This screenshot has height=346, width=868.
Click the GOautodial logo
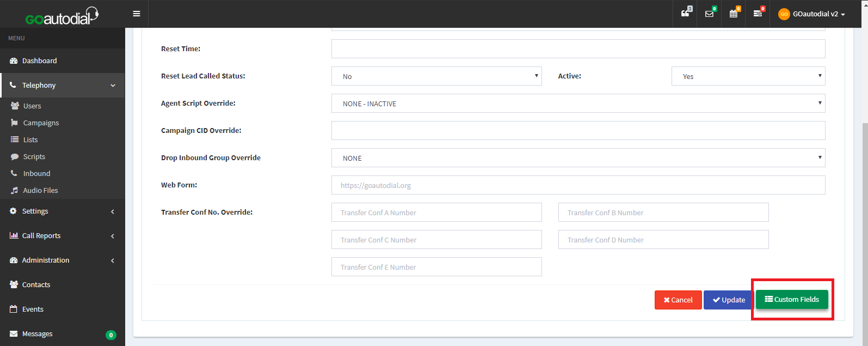(x=61, y=16)
